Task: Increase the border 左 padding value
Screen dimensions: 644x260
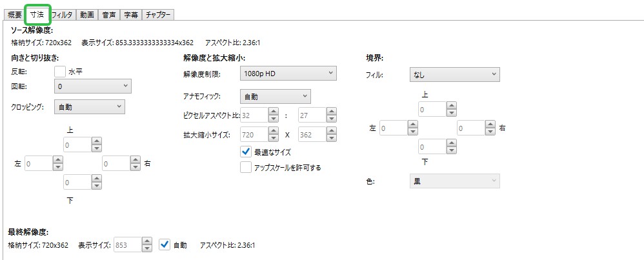Action: (x=413, y=125)
